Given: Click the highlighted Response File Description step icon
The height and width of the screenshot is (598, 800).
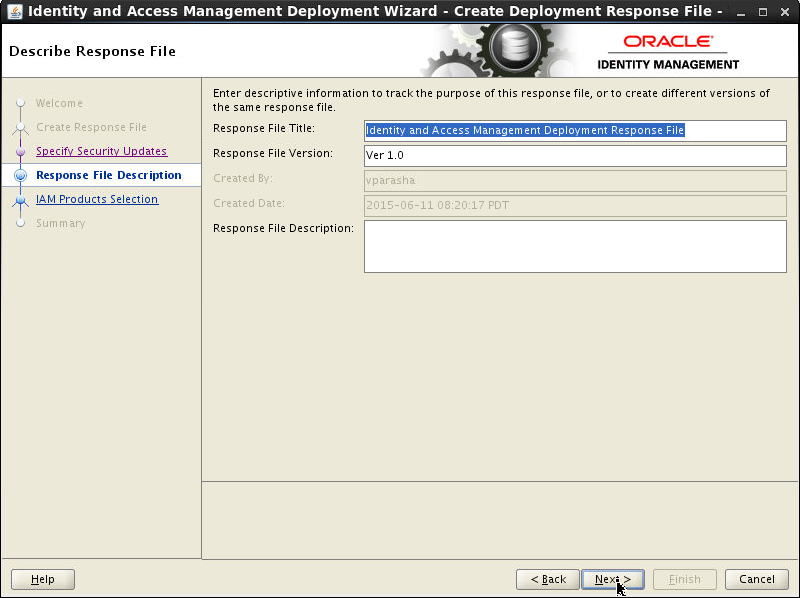Looking at the screenshot, I should (x=21, y=175).
